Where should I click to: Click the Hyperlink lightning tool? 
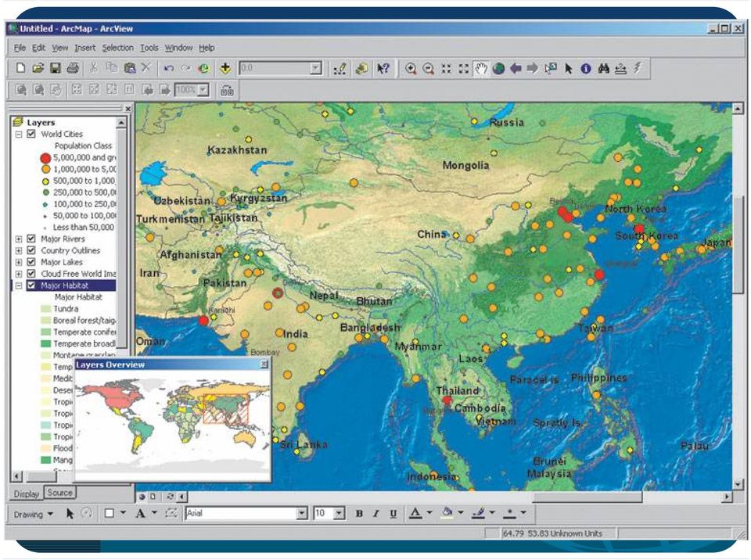click(638, 68)
